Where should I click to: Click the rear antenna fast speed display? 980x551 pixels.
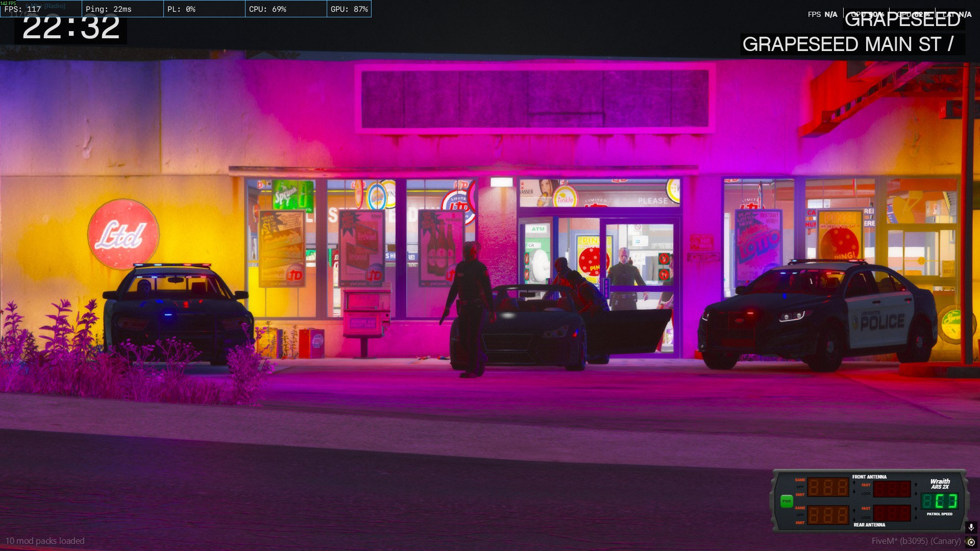892,513
